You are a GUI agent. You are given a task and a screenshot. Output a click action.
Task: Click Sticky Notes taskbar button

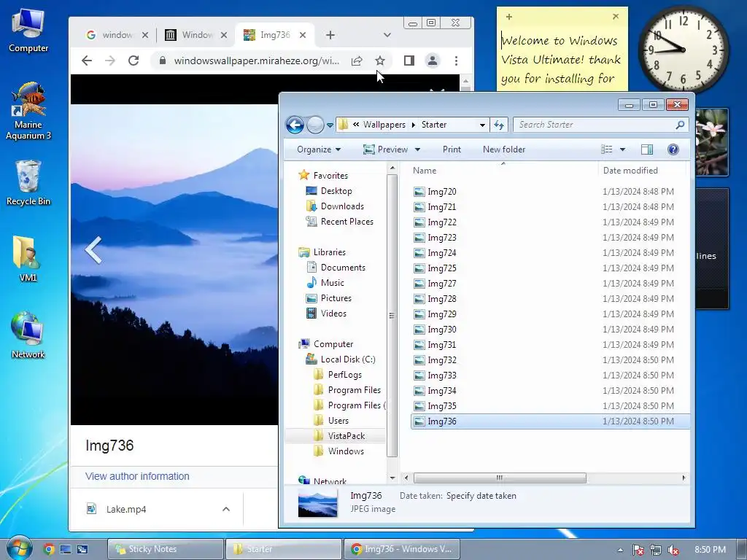tap(166, 549)
